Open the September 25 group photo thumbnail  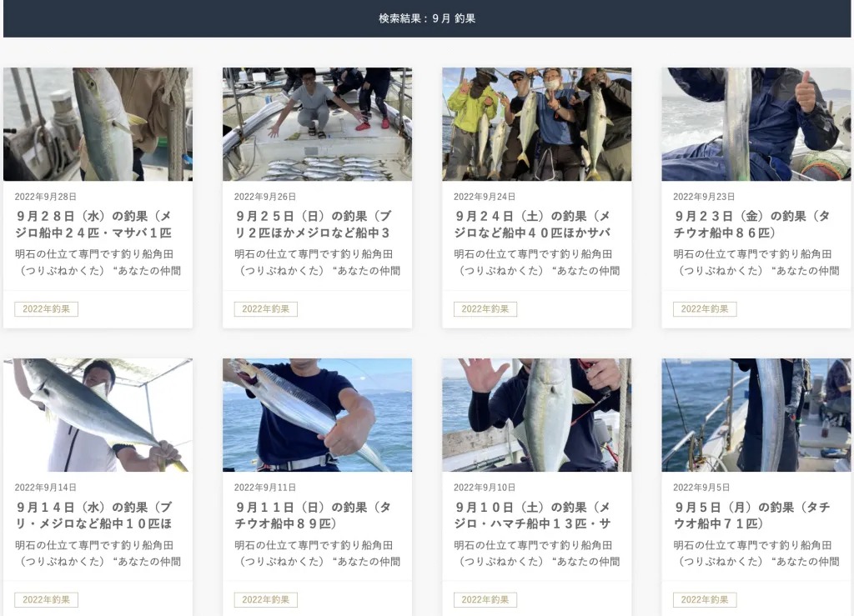[317, 124]
